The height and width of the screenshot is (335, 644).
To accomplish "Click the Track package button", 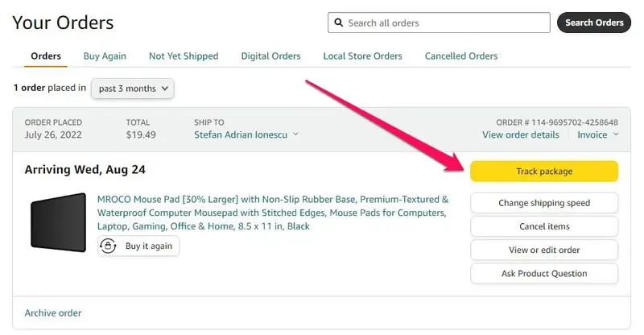I will click(x=544, y=172).
